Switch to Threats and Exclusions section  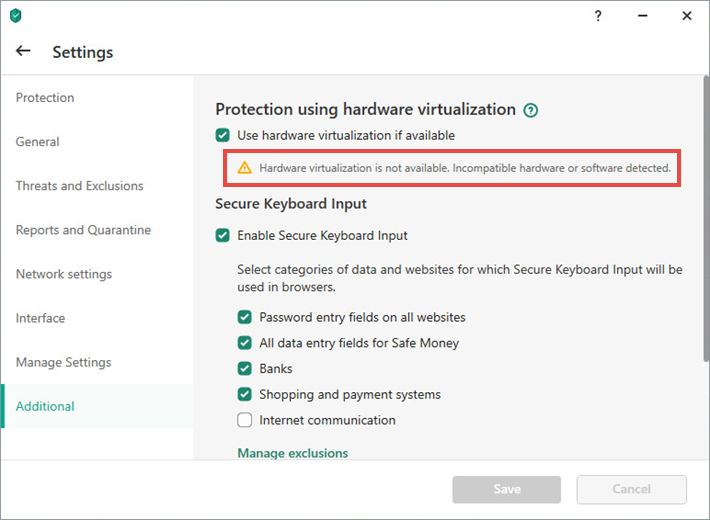tap(79, 186)
